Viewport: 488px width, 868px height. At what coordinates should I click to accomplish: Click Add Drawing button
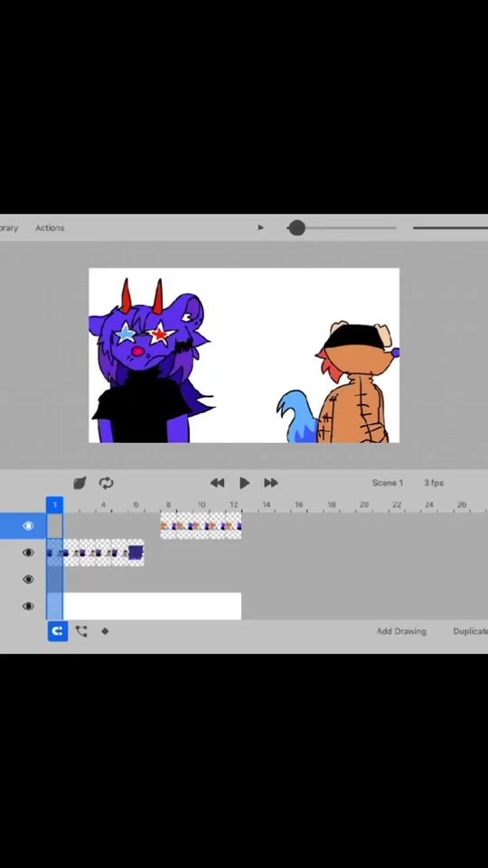[401, 631]
